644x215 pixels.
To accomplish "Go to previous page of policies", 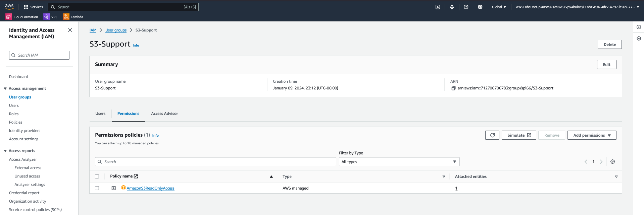I will [586, 162].
